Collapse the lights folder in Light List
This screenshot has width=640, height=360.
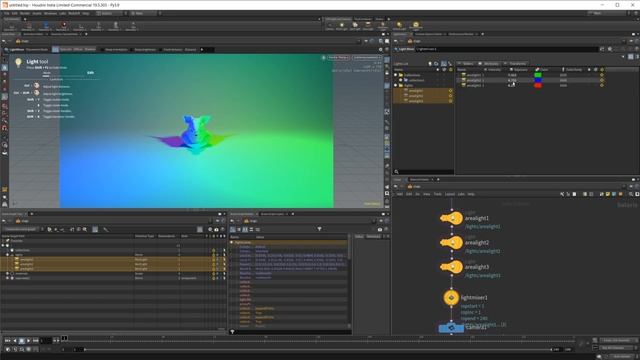click(x=396, y=85)
